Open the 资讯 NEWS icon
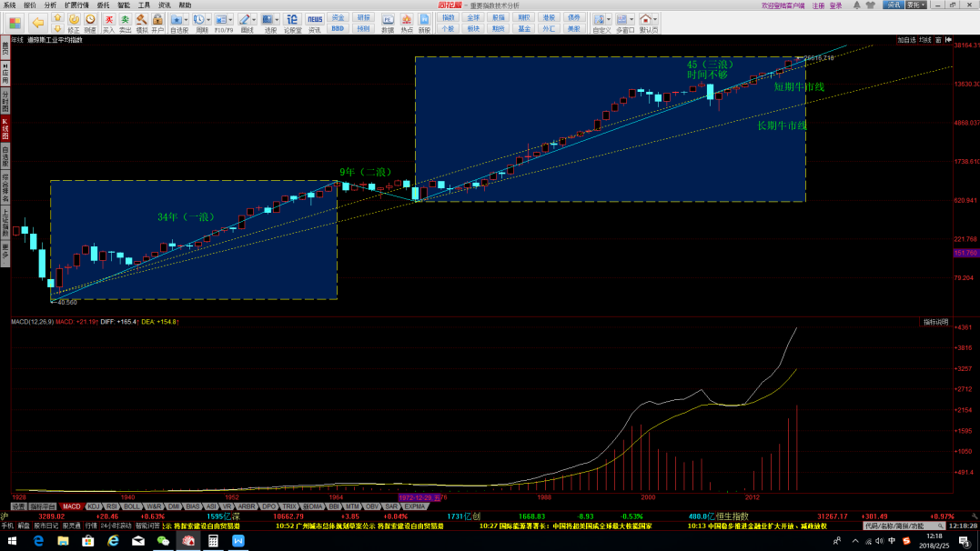Image resolution: width=980 pixels, height=551 pixels. (314, 22)
